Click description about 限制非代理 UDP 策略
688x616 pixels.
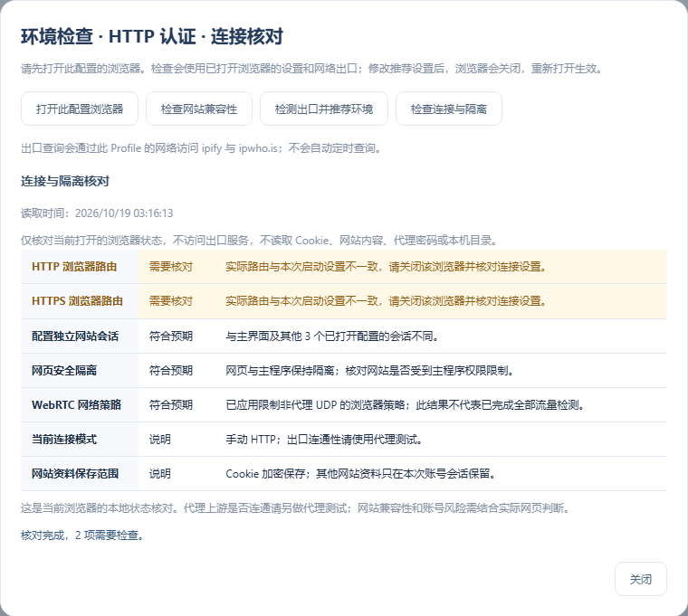tap(405, 404)
